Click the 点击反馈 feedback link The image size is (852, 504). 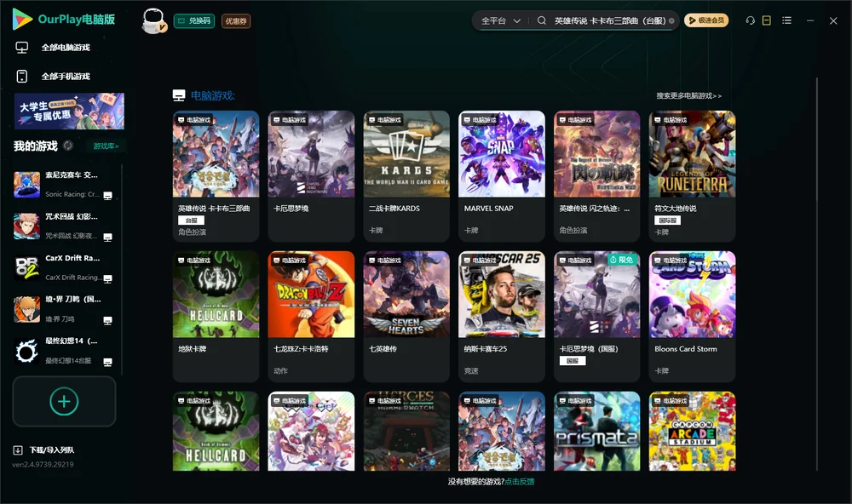point(520,481)
